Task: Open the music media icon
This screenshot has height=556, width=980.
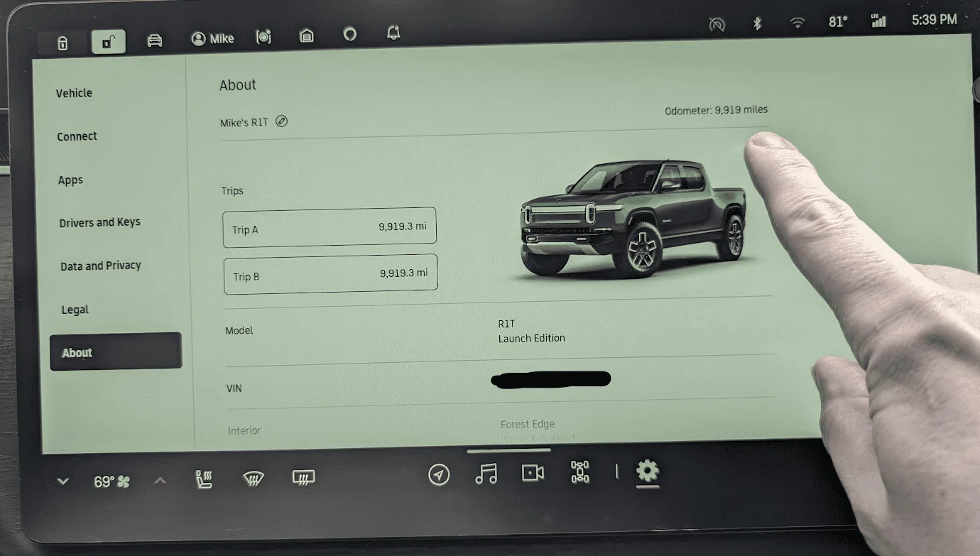Action: click(486, 474)
